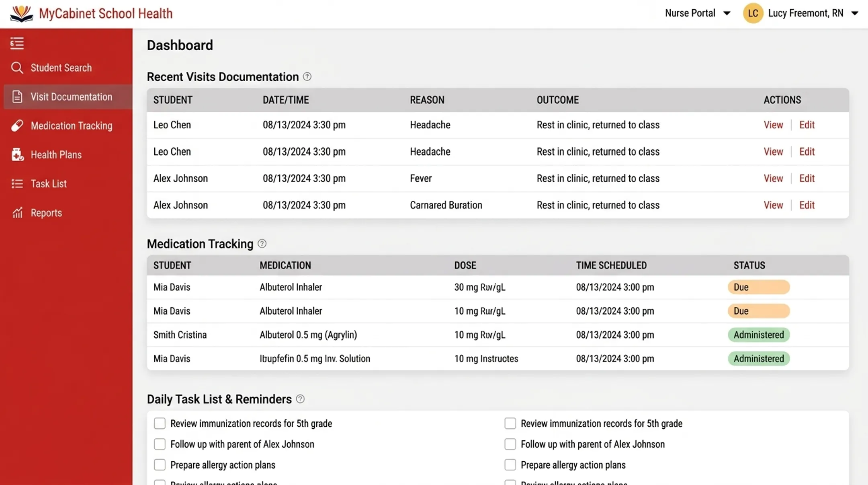Open help icon beside Recent Visits Documentation

tap(307, 76)
